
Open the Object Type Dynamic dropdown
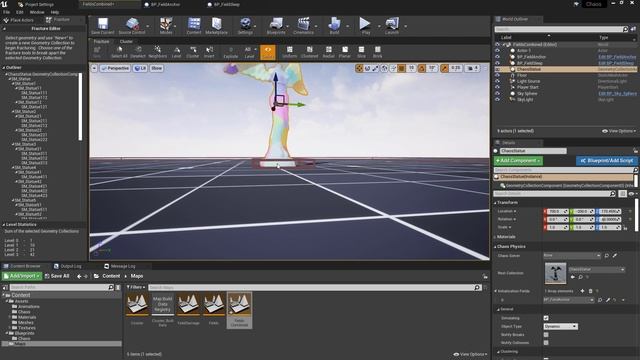pyautogui.click(x=560, y=327)
